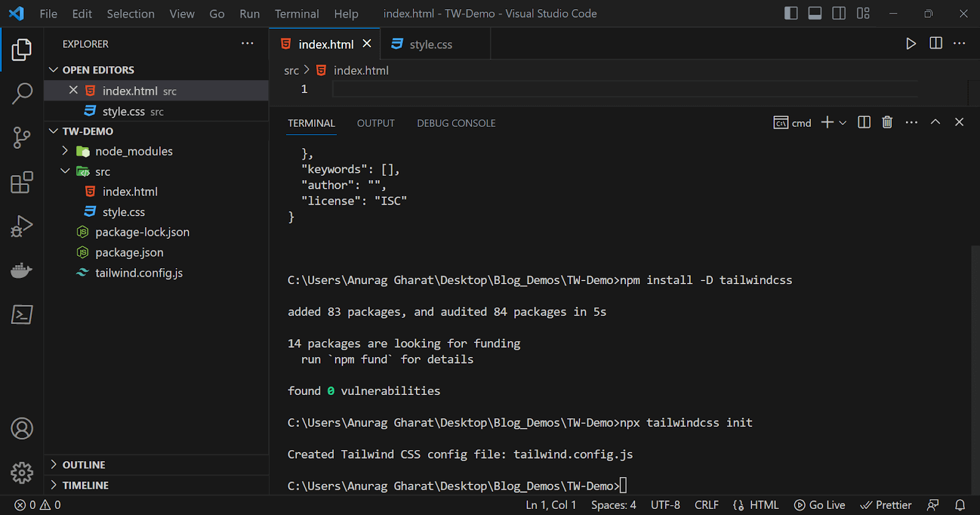Open editor More Actions ellipsis
980x515 pixels.
coord(960,43)
